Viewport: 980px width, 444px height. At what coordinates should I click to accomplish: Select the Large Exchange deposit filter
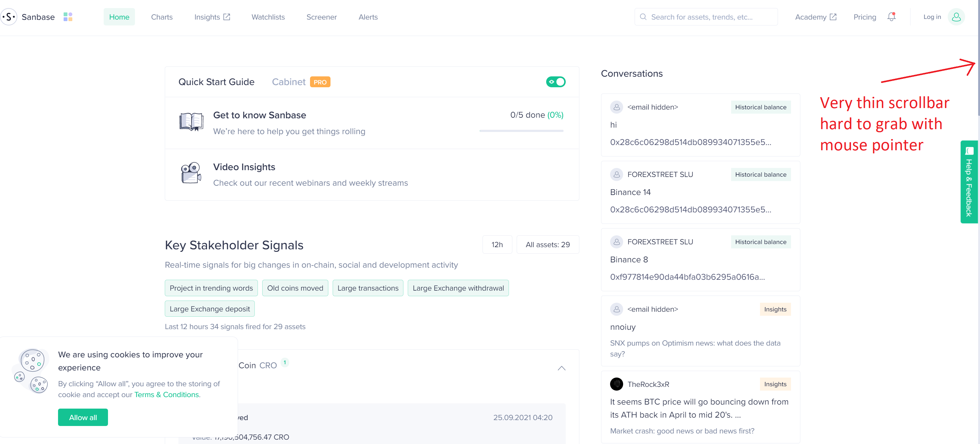(x=209, y=309)
